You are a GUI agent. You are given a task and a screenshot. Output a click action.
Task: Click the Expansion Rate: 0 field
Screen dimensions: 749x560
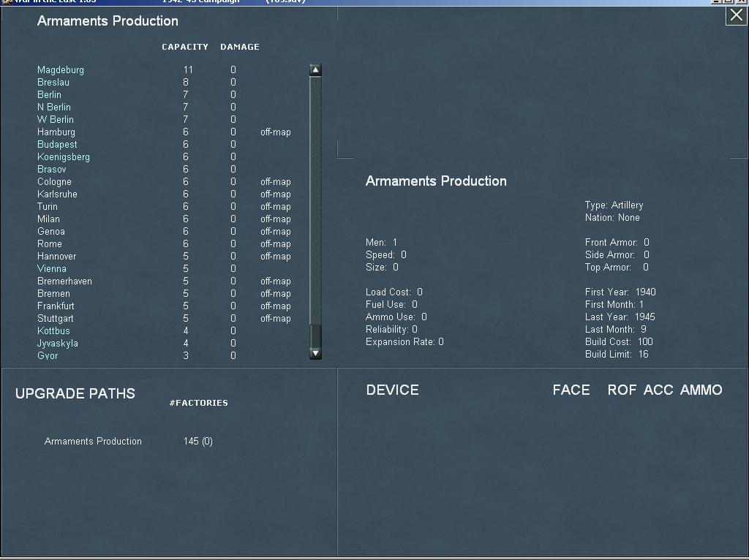pos(404,341)
